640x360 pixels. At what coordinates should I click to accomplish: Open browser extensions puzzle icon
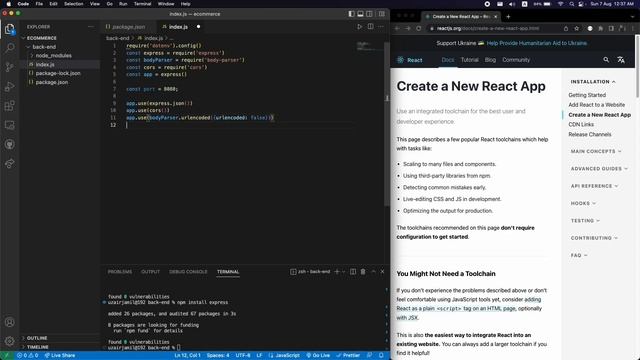tap(601, 29)
